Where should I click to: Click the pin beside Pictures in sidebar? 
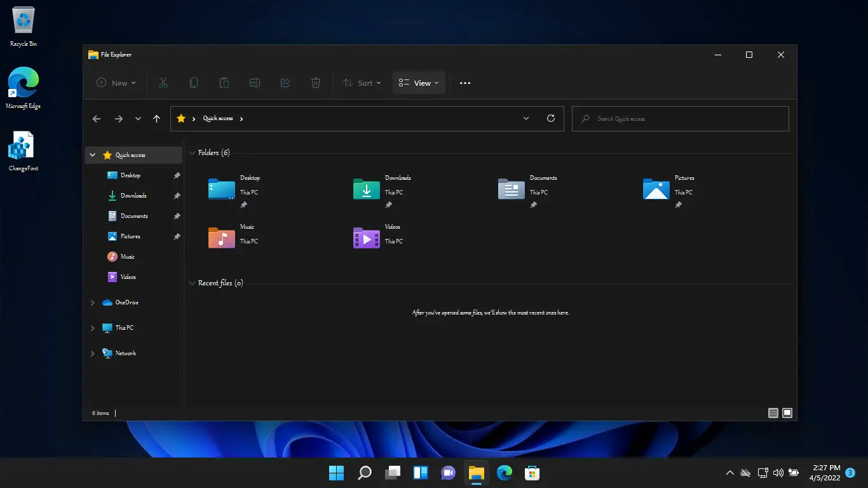click(177, 236)
